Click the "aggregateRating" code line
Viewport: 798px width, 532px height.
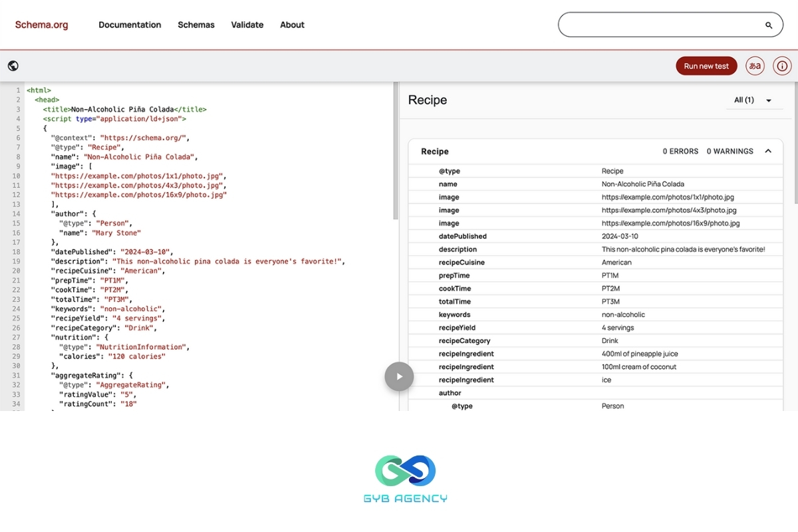point(92,375)
